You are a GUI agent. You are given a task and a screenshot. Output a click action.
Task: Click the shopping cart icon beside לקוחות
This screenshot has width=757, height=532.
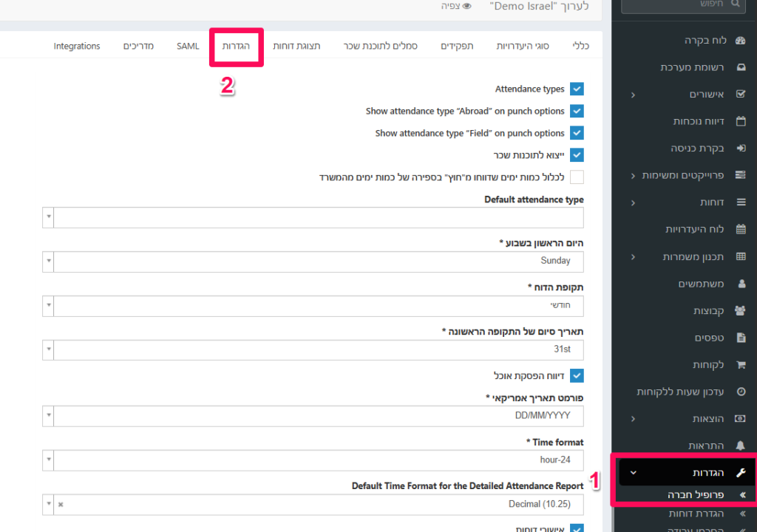pyautogui.click(x=741, y=364)
